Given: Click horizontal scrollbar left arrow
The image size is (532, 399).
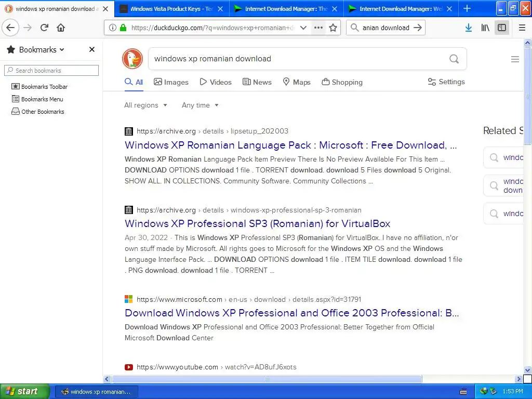Looking at the screenshot, I should pyautogui.click(x=107, y=379).
